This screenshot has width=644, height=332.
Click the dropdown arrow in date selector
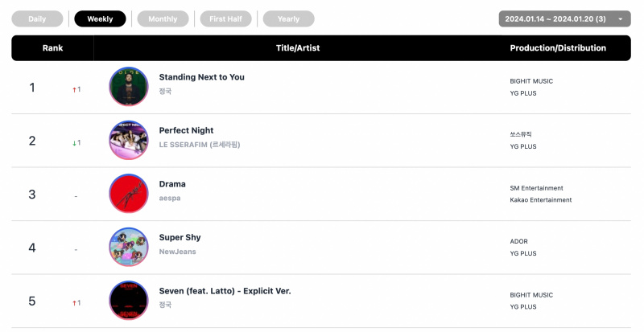tap(620, 19)
